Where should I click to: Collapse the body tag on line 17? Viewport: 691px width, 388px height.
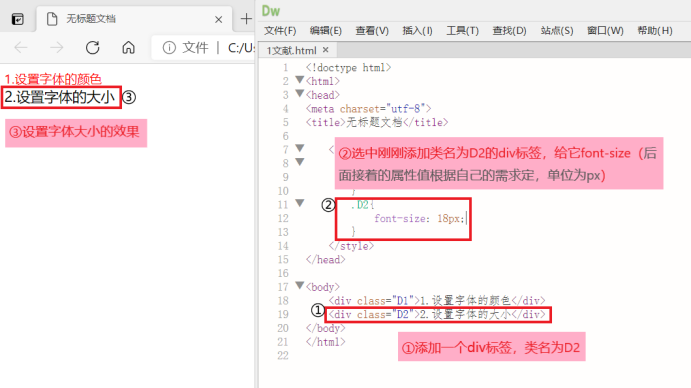pos(300,285)
